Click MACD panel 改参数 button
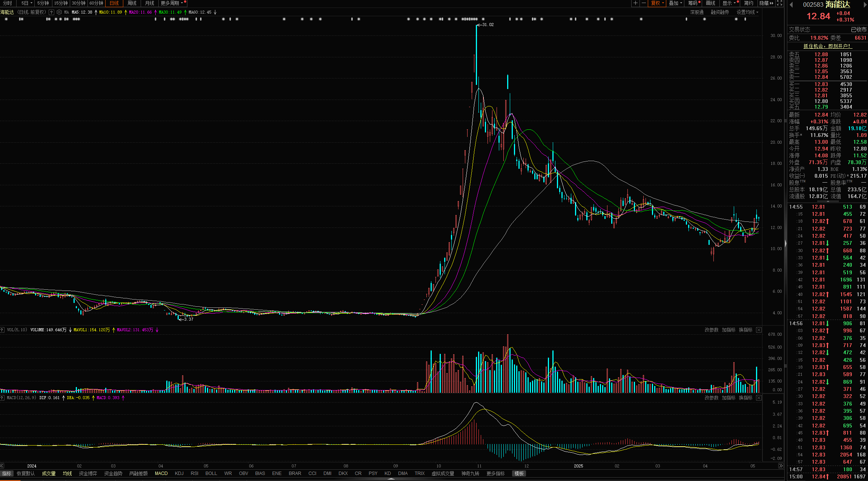This screenshot has width=868, height=481. [712, 398]
